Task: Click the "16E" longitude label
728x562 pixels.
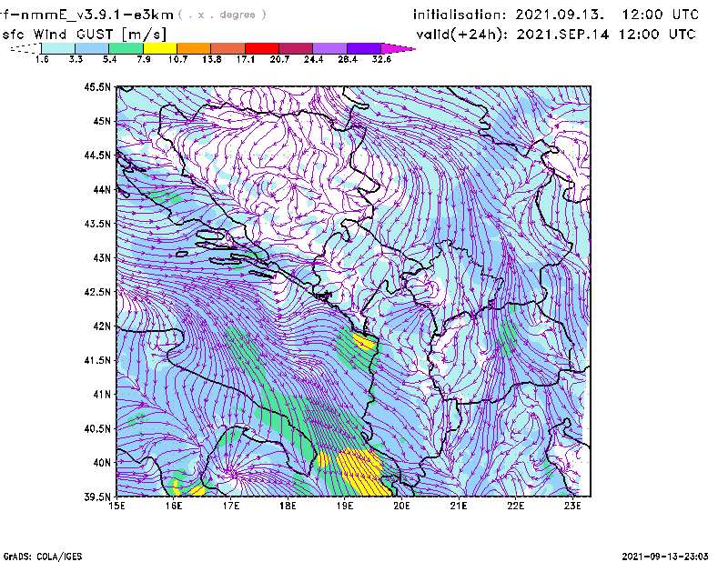Action: [174, 506]
